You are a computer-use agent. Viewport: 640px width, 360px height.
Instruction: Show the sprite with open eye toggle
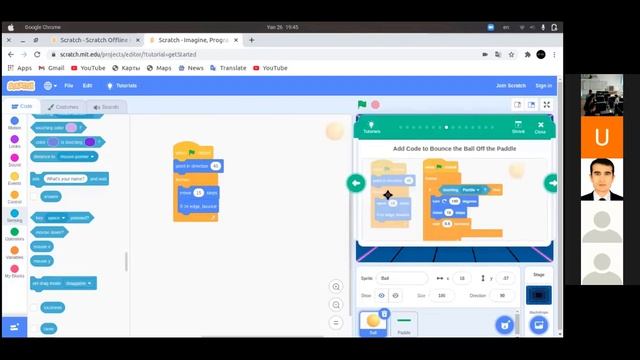[x=381, y=296]
